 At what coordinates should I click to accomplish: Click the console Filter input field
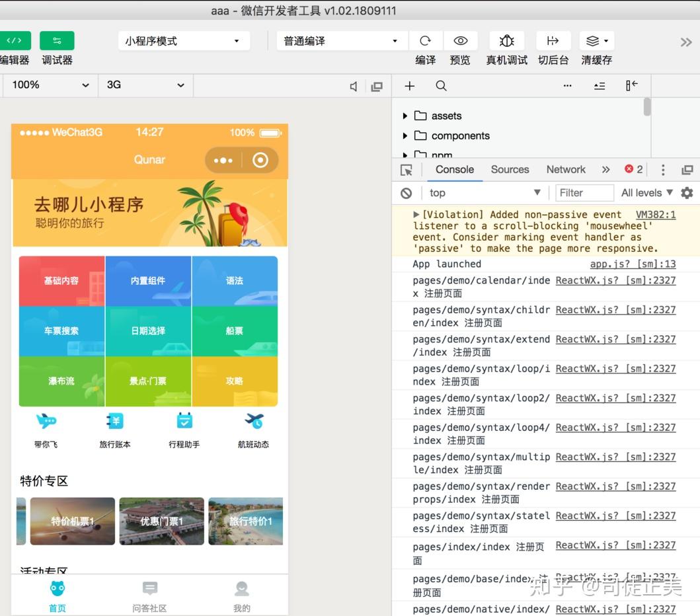coord(584,193)
